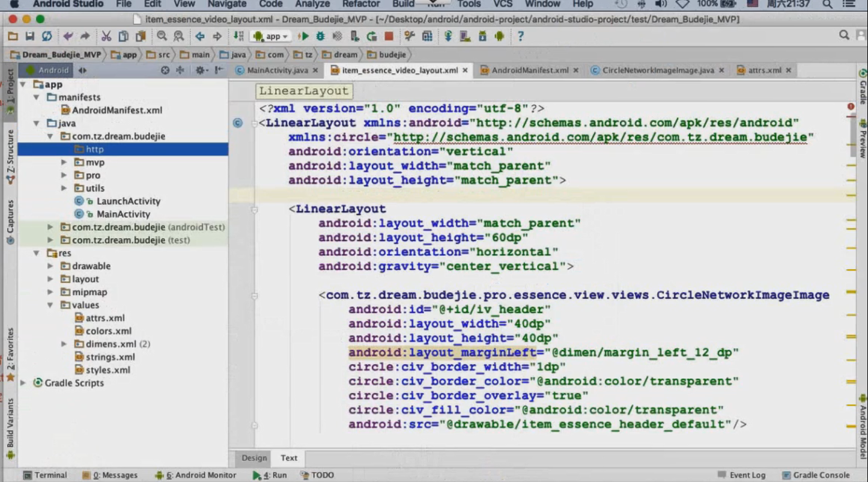
Task: Open the Messages tool window
Action: 111,475
